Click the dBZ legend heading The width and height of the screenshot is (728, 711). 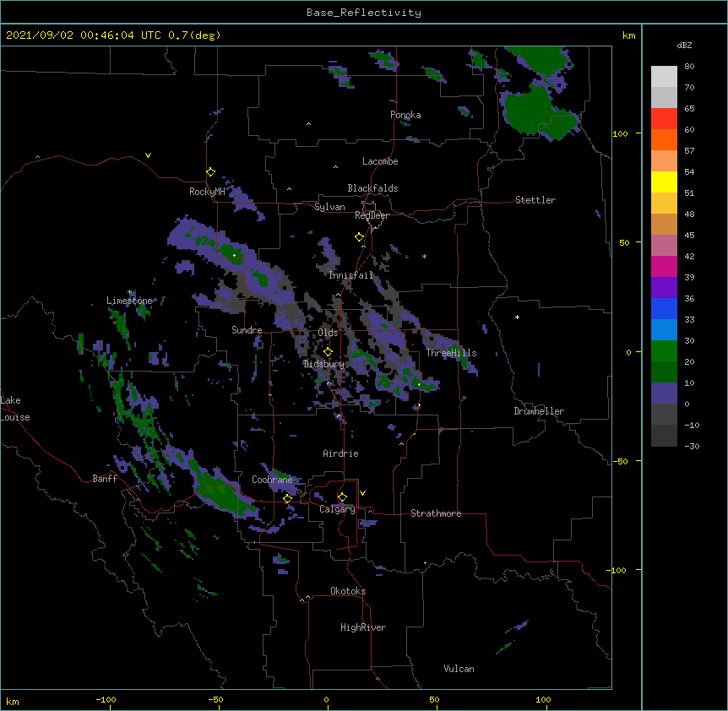tap(684, 45)
